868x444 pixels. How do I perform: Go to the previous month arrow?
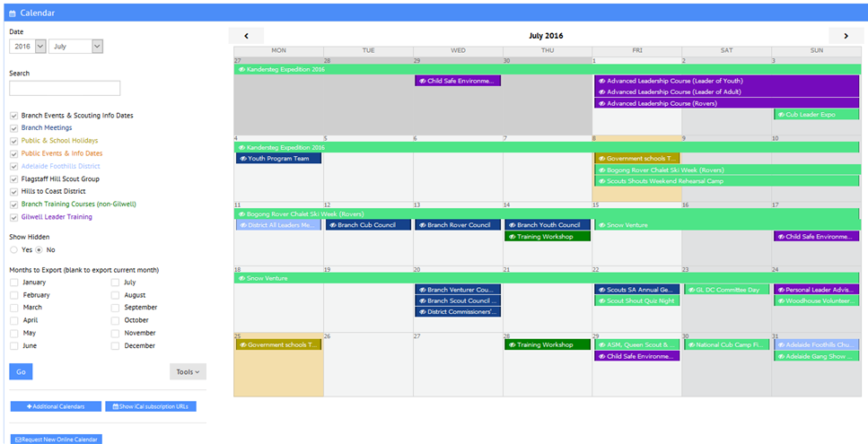click(246, 36)
